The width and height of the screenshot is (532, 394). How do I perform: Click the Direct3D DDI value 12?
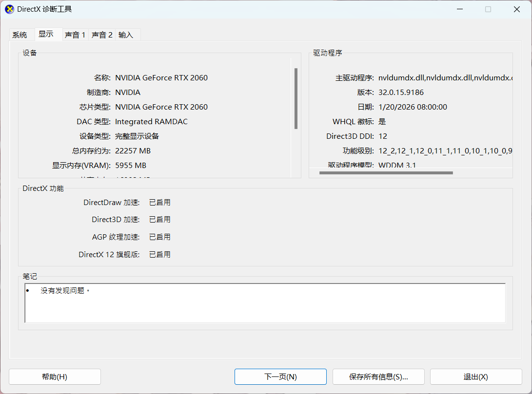(383, 136)
